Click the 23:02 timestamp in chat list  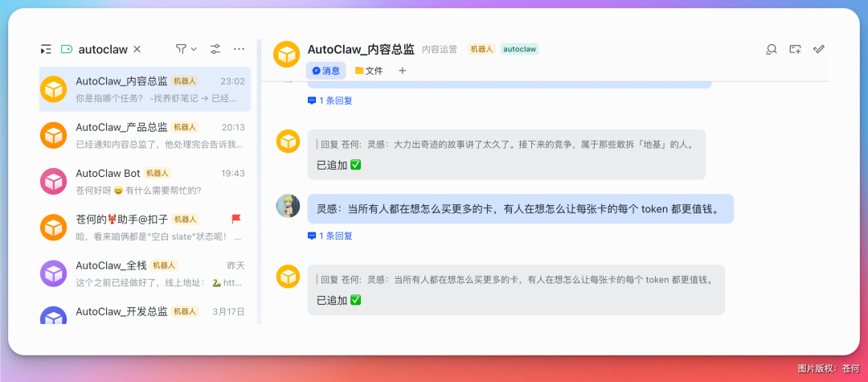232,81
